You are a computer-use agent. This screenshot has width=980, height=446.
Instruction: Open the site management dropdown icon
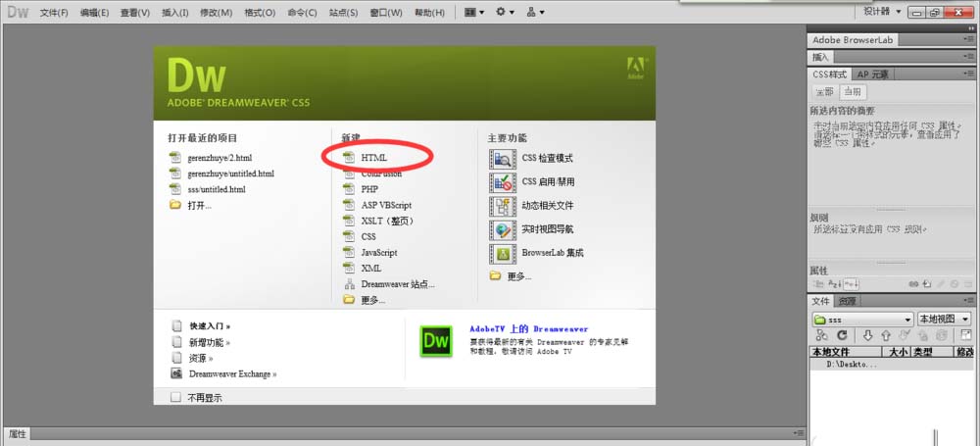coord(535,12)
